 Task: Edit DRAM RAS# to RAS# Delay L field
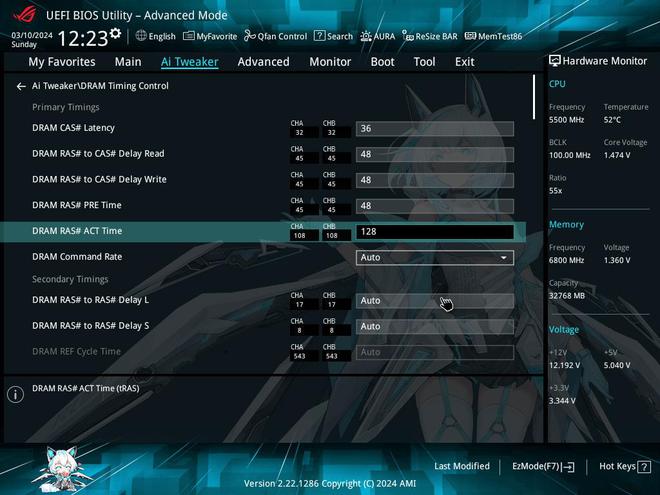point(435,301)
